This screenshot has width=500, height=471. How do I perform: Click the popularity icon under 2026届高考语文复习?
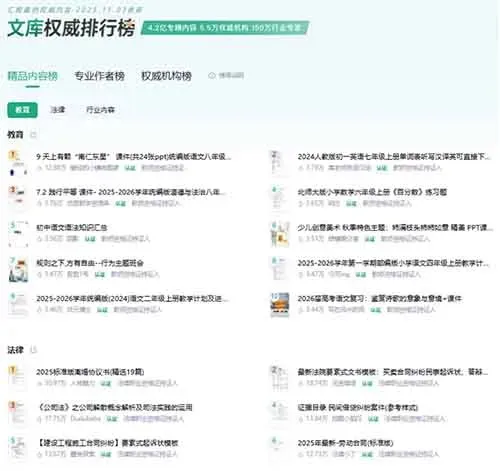[x=301, y=310]
